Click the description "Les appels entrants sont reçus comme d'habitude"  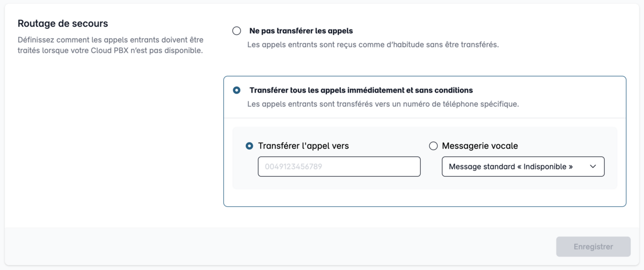pos(373,45)
